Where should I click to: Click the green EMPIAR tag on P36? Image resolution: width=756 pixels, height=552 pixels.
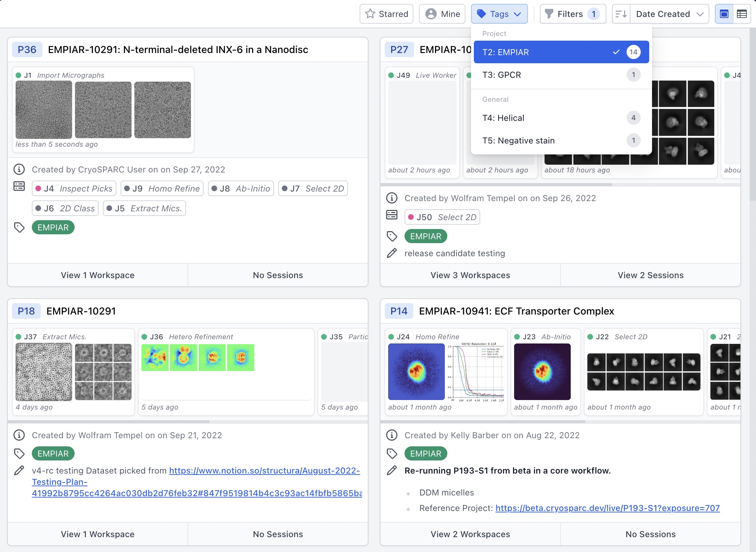coord(53,228)
